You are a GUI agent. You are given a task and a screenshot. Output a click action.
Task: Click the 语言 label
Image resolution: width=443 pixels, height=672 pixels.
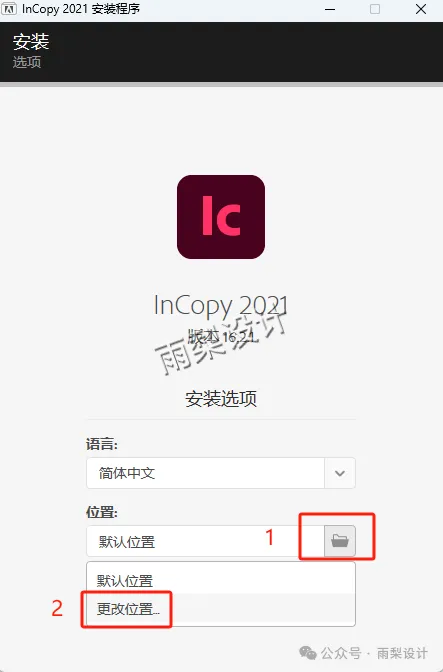[x=102, y=444]
